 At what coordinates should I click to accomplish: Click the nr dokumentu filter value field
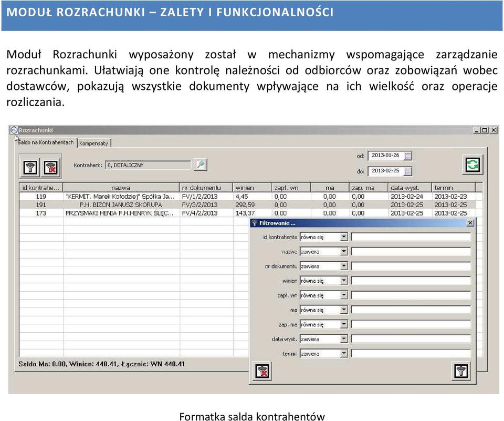tap(411, 266)
